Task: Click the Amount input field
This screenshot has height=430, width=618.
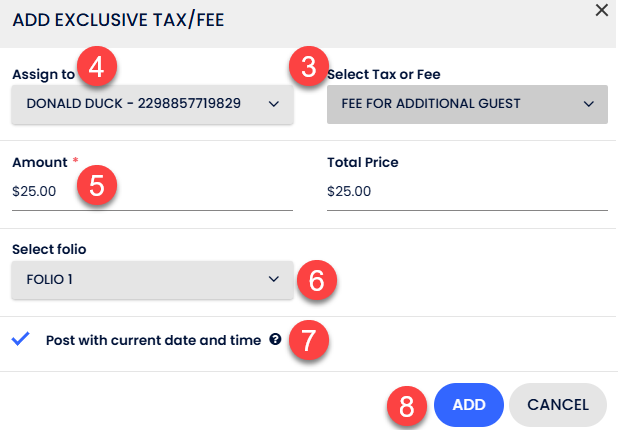Action: click(150, 190)
